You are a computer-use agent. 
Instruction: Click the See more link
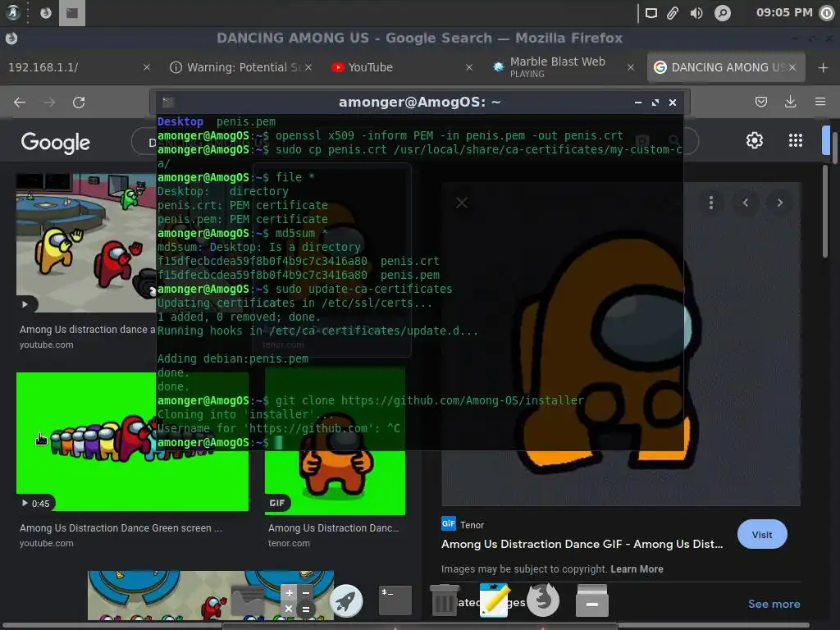[774, 605]
